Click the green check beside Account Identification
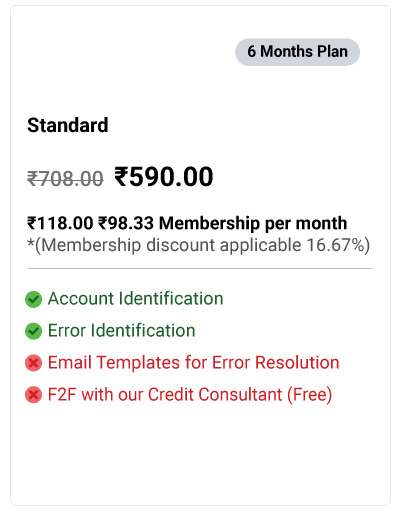400x510 pixels. click(x=33, y=299)
